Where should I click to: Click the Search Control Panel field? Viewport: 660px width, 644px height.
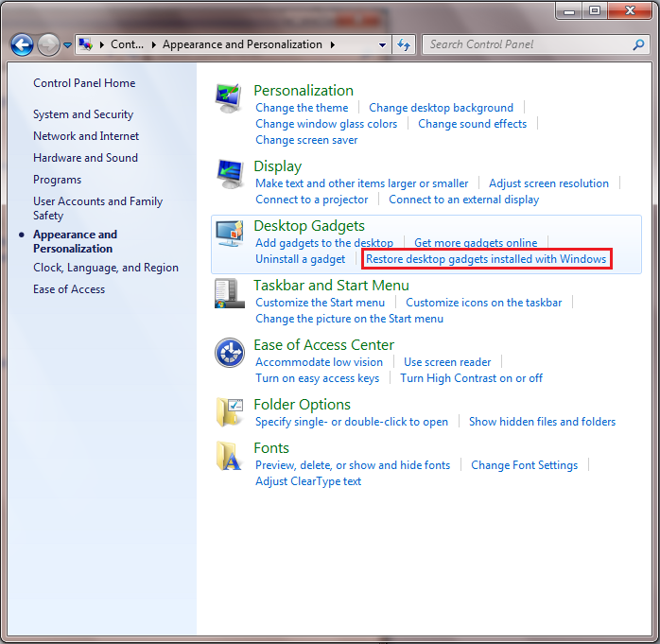click(x=536, y=44)
